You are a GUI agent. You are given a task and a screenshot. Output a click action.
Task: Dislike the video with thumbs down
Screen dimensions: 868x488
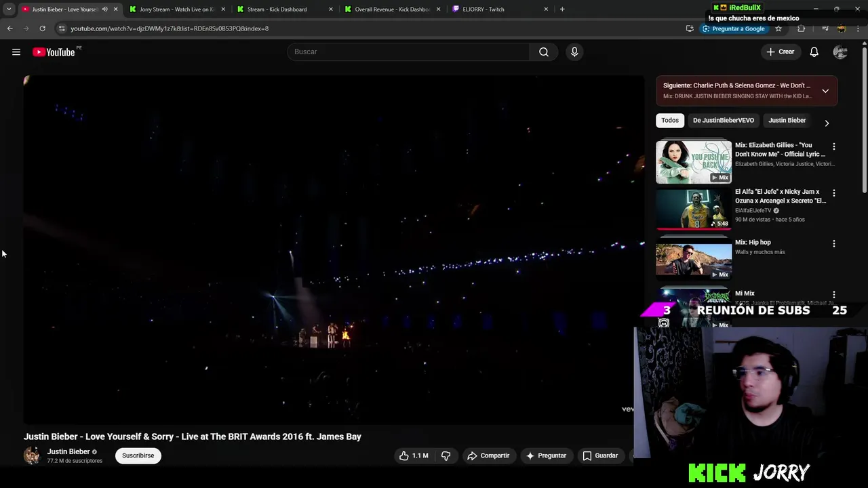click(446, 455)
